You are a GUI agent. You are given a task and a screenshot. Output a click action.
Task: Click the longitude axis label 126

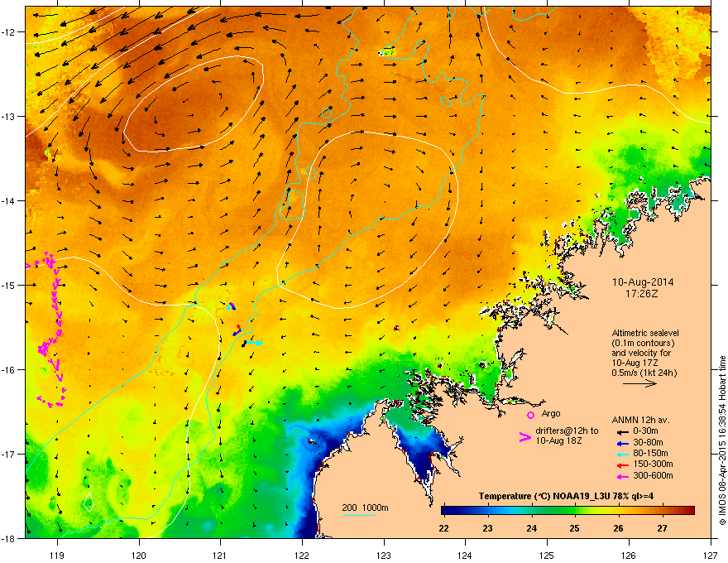[x=629, y=555]
